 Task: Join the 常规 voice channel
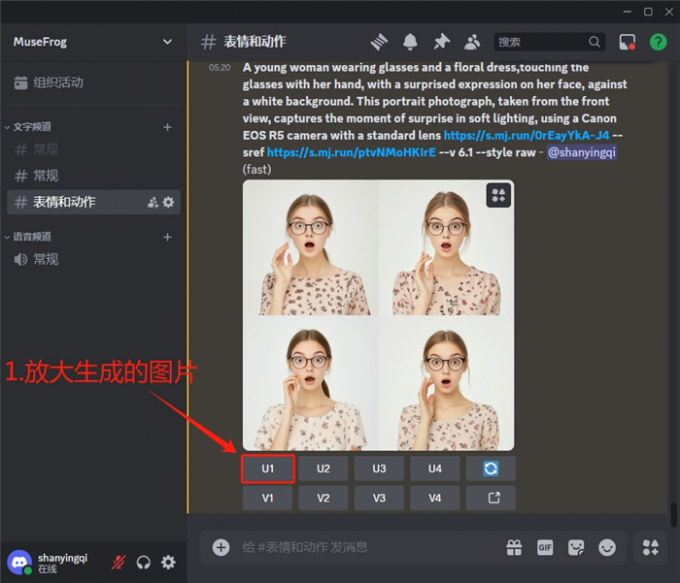click(x=93, y=259)
